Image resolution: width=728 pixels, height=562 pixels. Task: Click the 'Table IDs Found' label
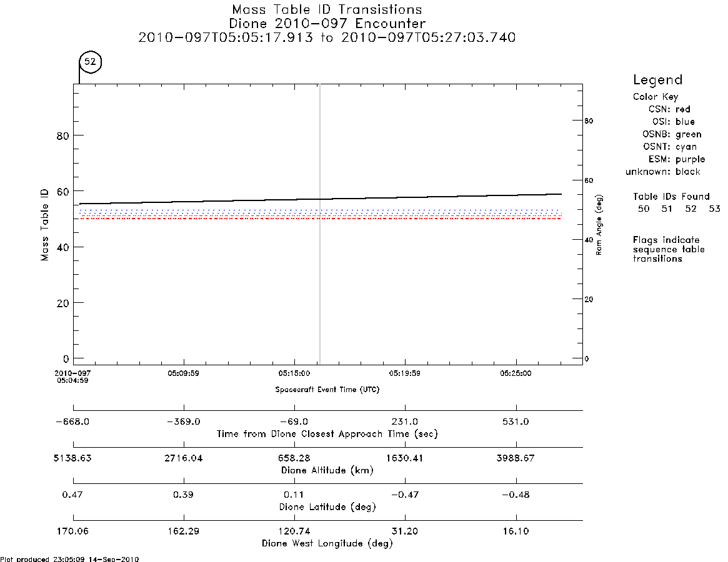click(671, 196)
